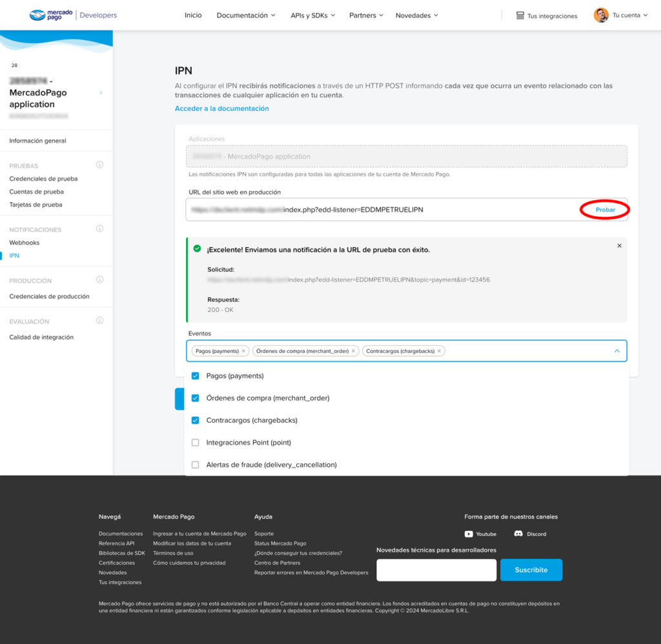Screen dimensions: 661x644
Task: Open Webhooks in sidebar
Action: point(25,243)
